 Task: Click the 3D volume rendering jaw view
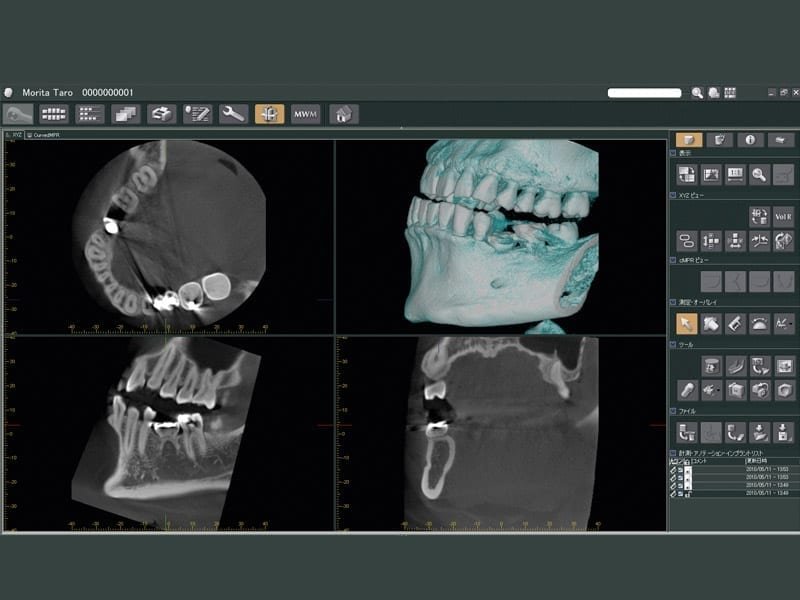tap(501, 237)
